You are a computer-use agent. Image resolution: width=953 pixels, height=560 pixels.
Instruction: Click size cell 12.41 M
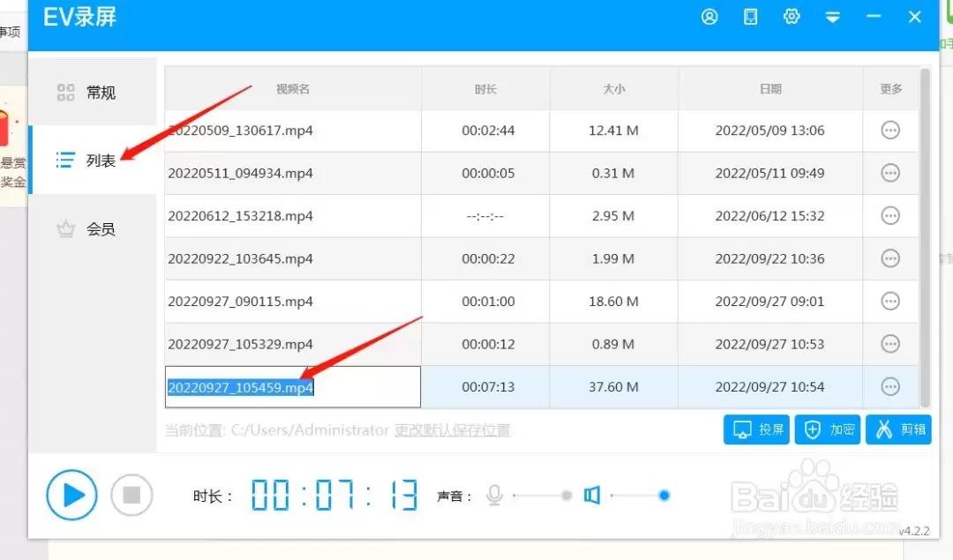click(x=613, y=130)
